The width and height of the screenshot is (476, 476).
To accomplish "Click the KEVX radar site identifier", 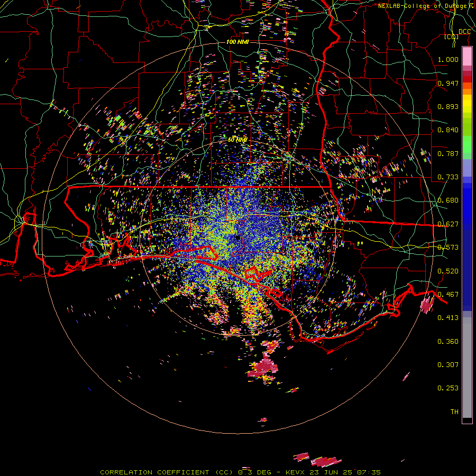I will (295, 472).
